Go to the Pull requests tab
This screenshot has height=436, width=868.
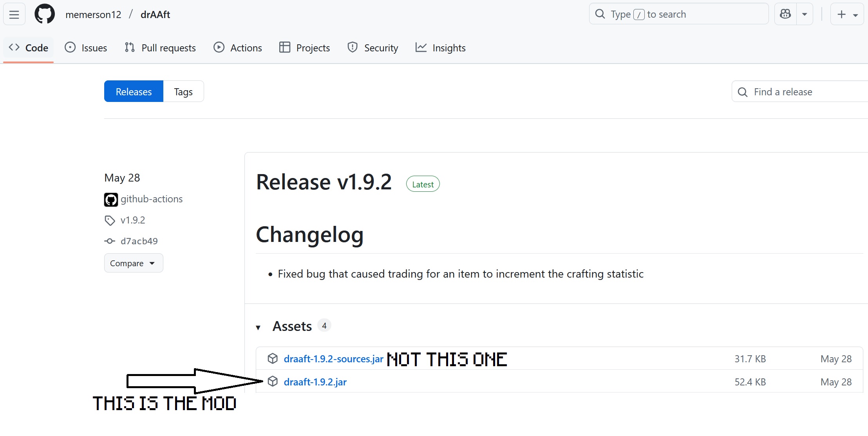(161, 48)
